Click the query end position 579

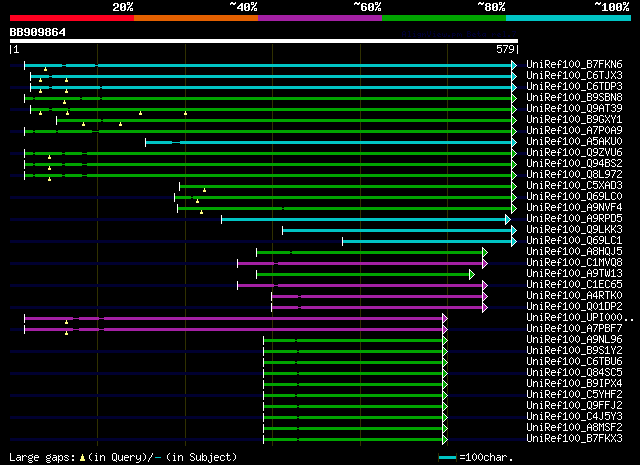pyautogui.click(x=505, y=49)
